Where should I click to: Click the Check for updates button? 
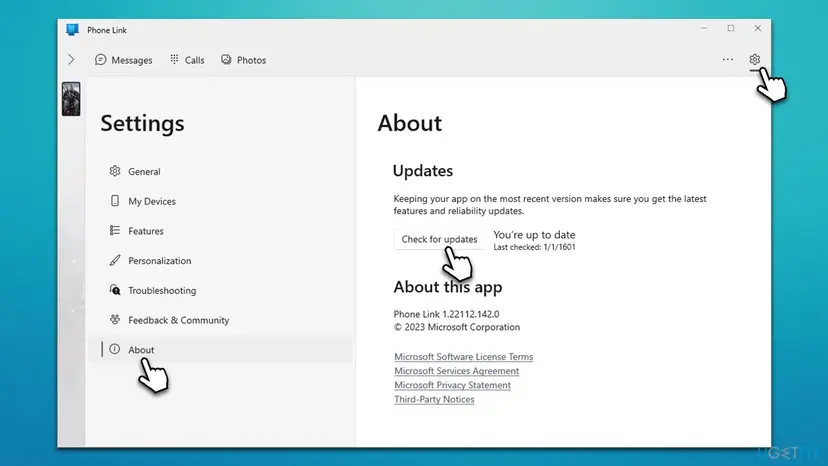point(439,239)
